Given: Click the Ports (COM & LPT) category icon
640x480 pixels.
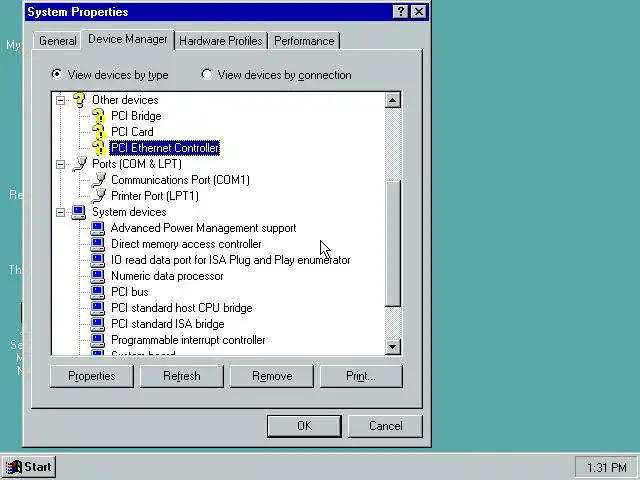Looking at the screenshot, I should [79, 164].
